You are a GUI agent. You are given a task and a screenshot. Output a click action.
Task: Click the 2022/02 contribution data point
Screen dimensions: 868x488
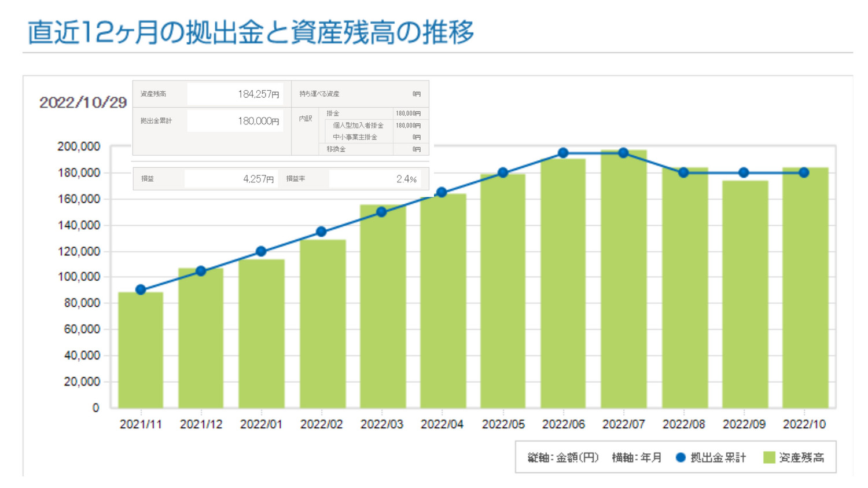click(x=321, y=232)
